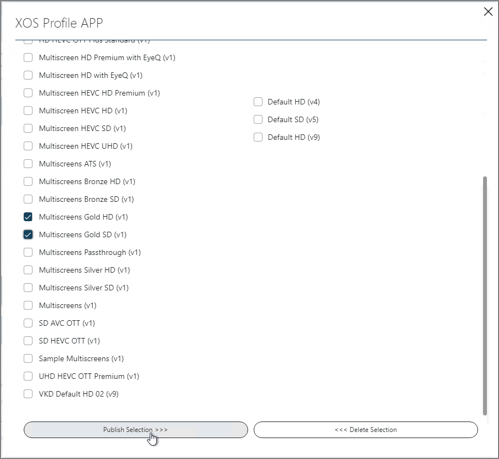Viewport: 499px width, 459px height.
Task: Enable Multiscreens Silver SD (v1)
Action: click(28, 288)
